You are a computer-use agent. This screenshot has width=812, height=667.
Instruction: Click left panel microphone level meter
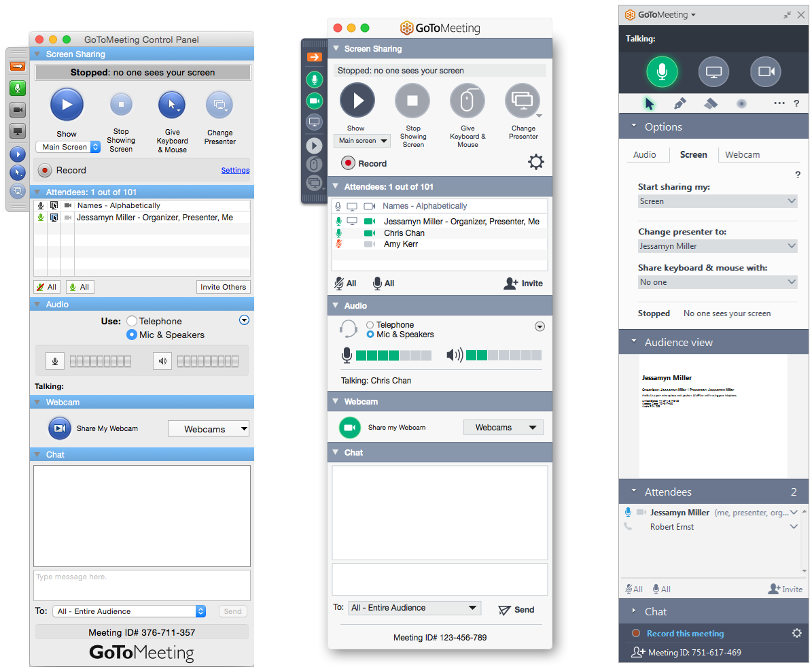pos(101,361)
